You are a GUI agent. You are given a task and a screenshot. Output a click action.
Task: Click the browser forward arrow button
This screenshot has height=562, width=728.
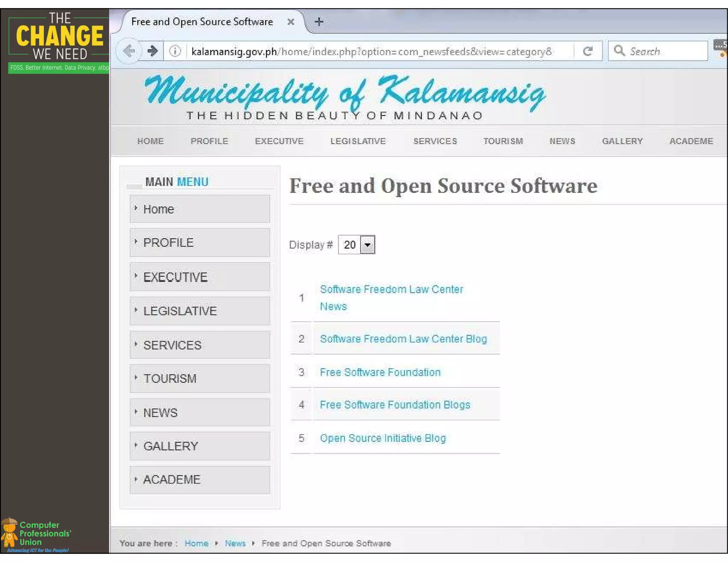(152, 51)
